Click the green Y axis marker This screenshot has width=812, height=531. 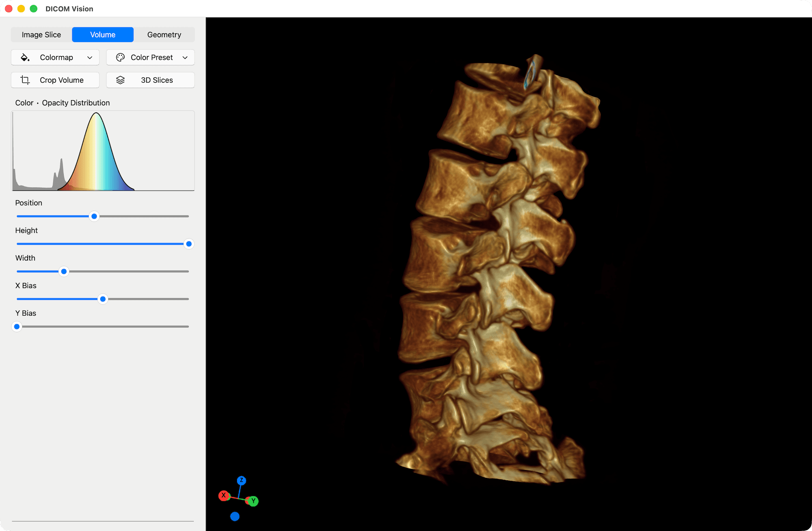tap(253, 501)
